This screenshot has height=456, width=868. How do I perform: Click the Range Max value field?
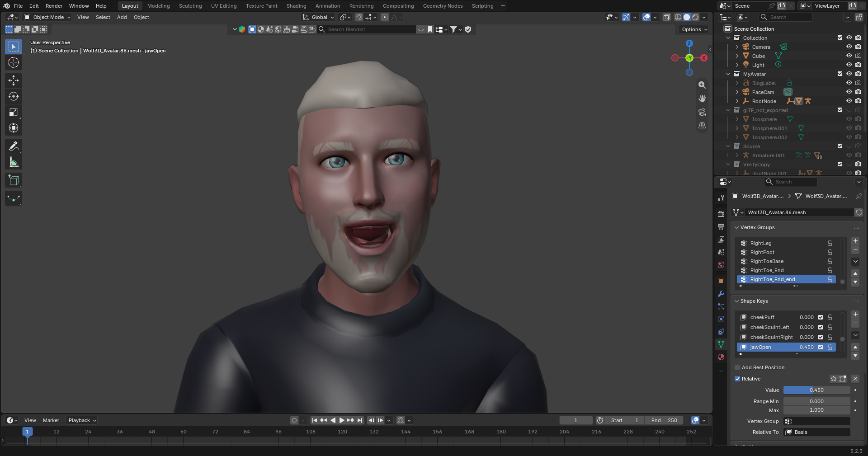point(816,410)
